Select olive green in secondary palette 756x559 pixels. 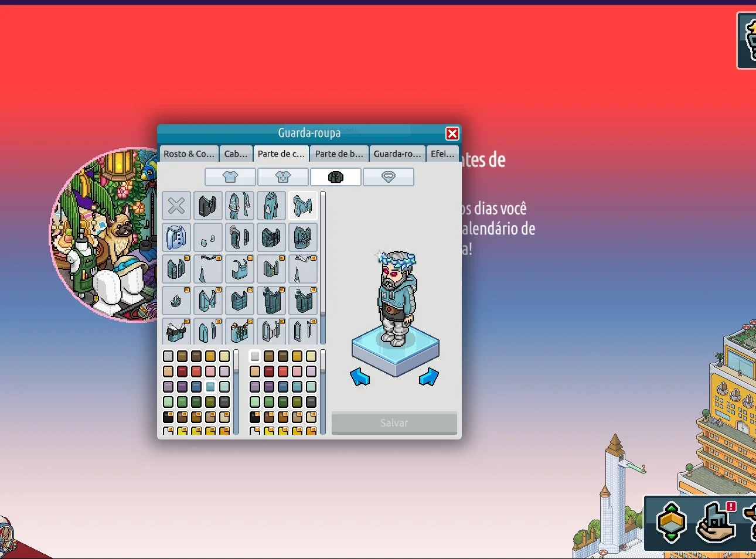297,402
